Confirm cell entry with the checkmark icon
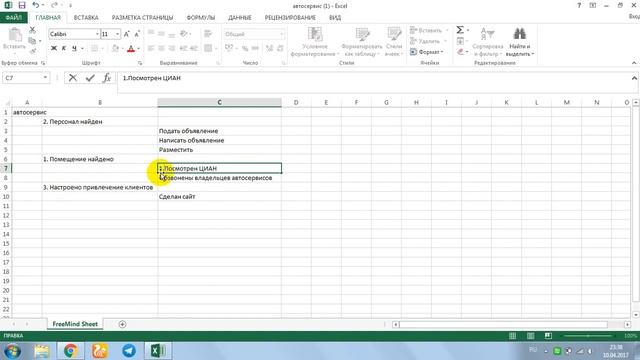Viewport: 640px width, 360px height. click(90, 78)
